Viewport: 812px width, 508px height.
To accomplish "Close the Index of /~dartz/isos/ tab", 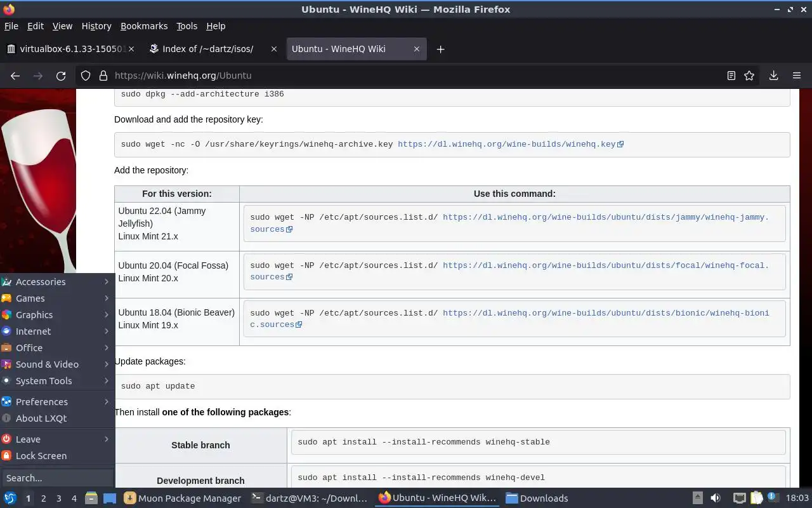I will tap(274, 49).
